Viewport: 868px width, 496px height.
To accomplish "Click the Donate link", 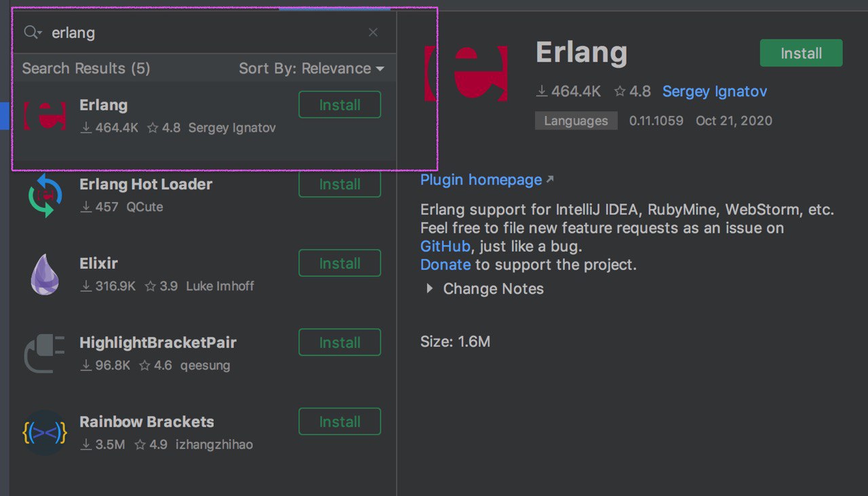I will coord(445,265).
